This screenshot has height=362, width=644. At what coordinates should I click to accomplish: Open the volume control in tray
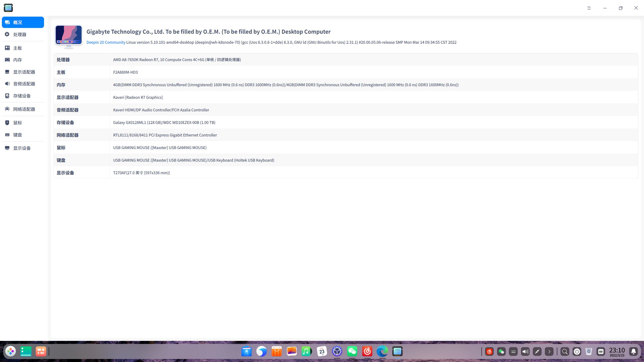coord(525,351)
